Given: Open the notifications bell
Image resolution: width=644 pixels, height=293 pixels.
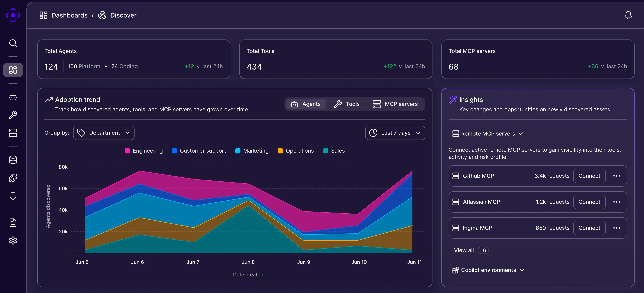Looking at the screenshot, I should click(628, 15).
